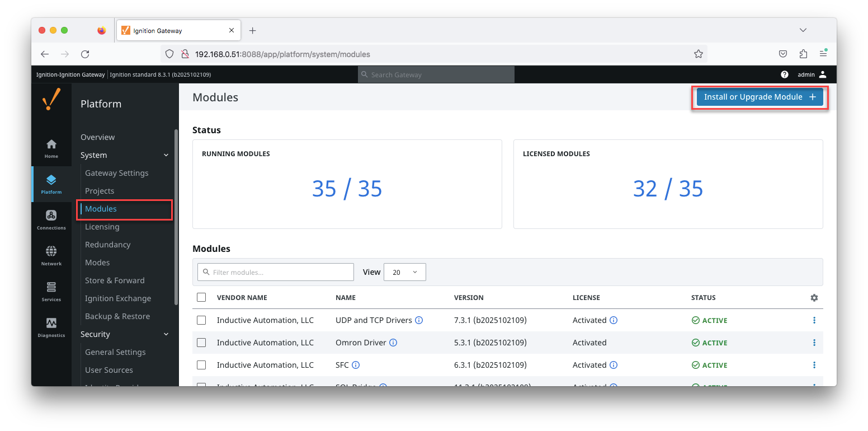This screenshot has width=868, height=431.
Task: Open the admin user menu
Action: pyautogui.click(x=812, y=74)
